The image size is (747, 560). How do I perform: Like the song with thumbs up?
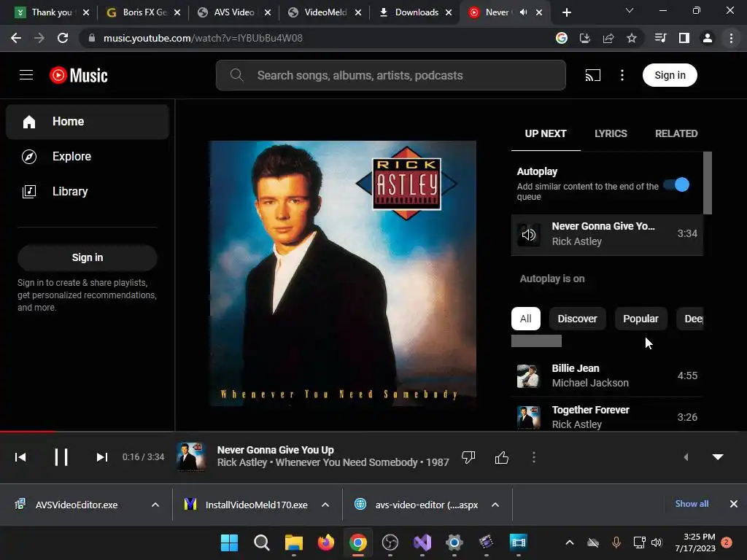pyautogui.click(x=502, y=458)
